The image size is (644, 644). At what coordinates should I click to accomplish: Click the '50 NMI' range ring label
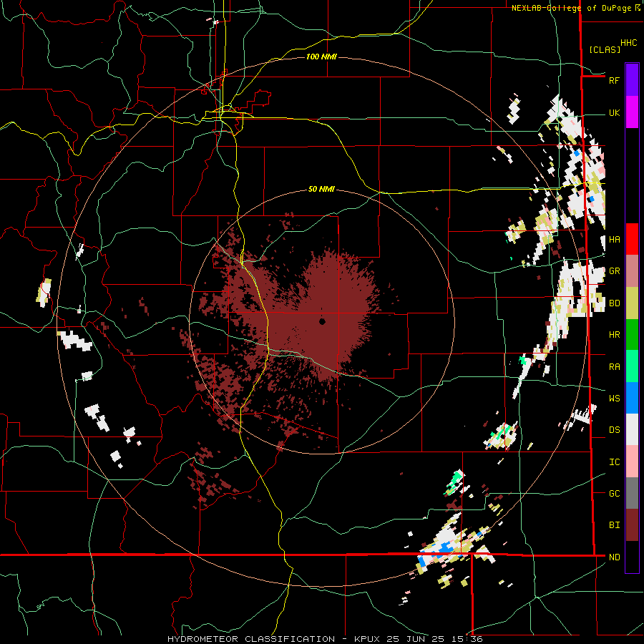[321, 190]
